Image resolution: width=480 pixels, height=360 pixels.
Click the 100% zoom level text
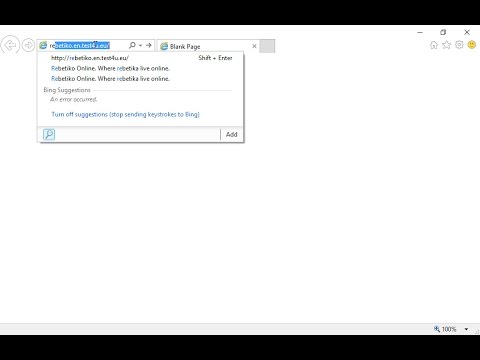pyautogui.click(x=449, y=329)
